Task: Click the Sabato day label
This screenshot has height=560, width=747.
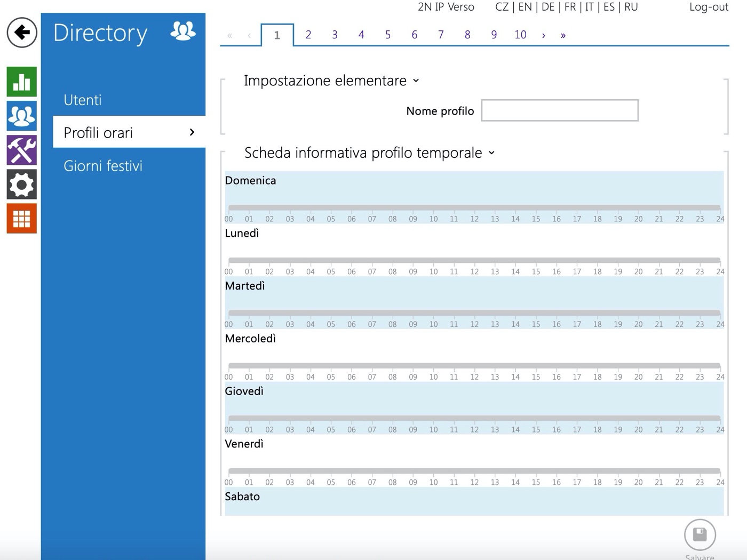Action: (242, 497)
